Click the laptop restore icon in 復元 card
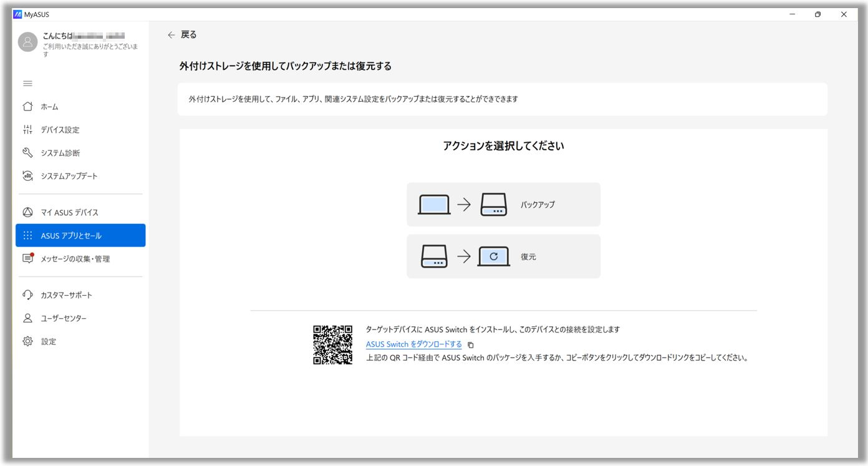This screenshot has height=466, width=868. pyautogui.click(x=494, y=256)
